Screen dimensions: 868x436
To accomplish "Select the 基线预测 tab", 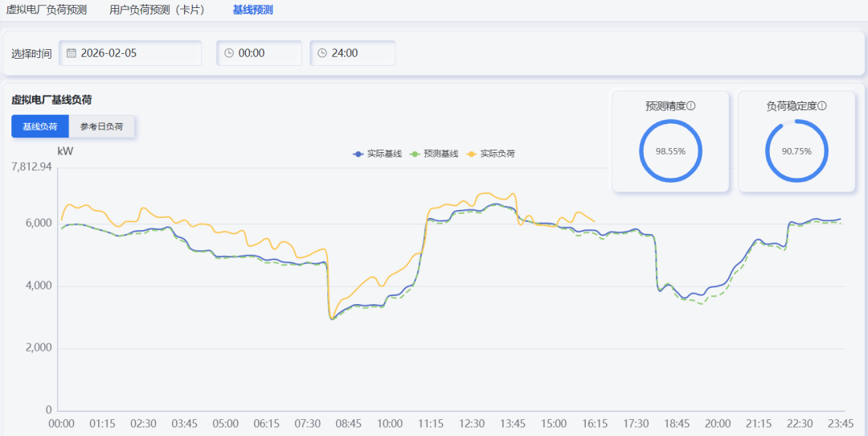I will (x=252, y=10).
